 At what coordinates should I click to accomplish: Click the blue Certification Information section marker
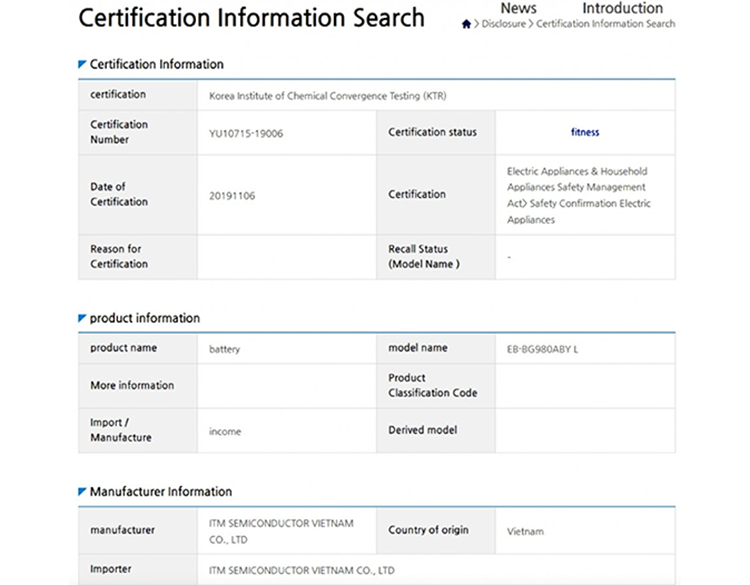[x=82, y=64]
